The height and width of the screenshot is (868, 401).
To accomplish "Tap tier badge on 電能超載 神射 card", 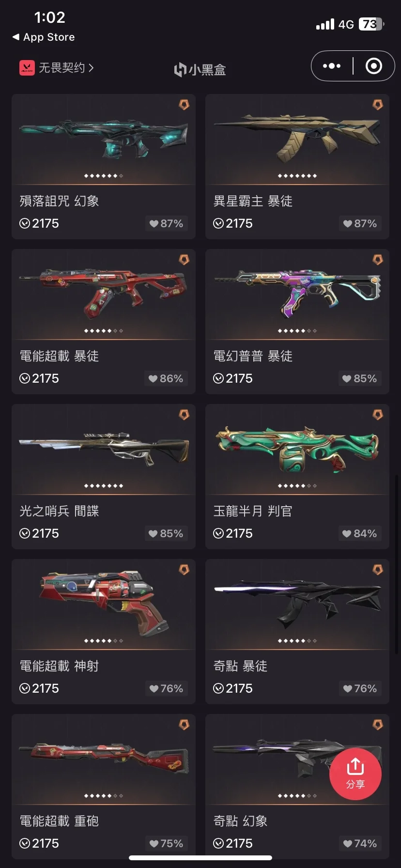I will point(184,570).
